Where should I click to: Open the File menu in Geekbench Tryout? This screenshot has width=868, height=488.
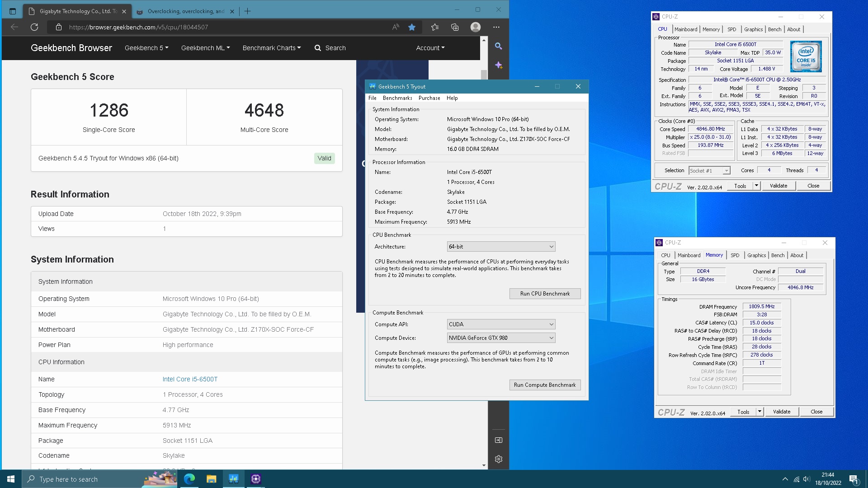coord(373,98)
